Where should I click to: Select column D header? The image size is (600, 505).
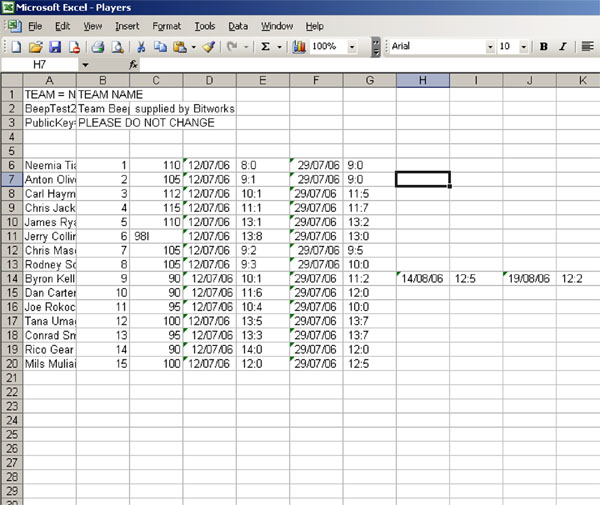click(x=210, y=80)
